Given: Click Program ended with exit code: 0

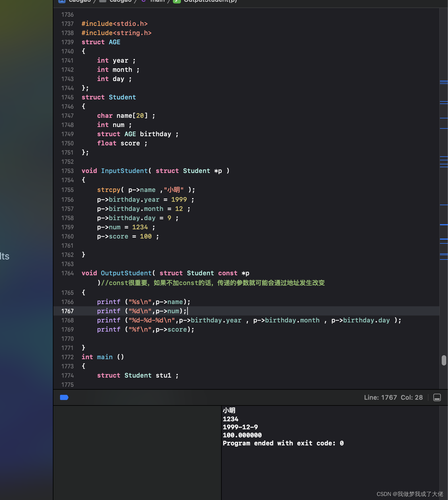Looking at the screenshot, I should [283, 443].
